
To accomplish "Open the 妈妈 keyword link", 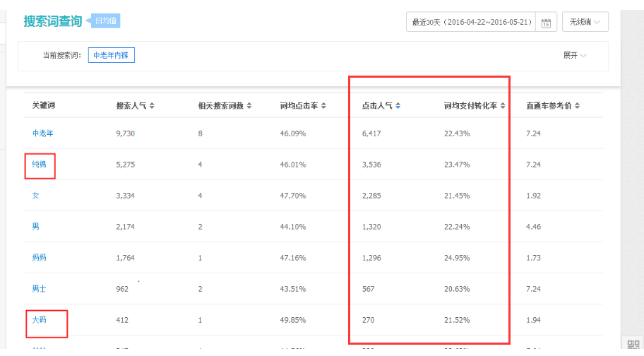I will [39, 257].
